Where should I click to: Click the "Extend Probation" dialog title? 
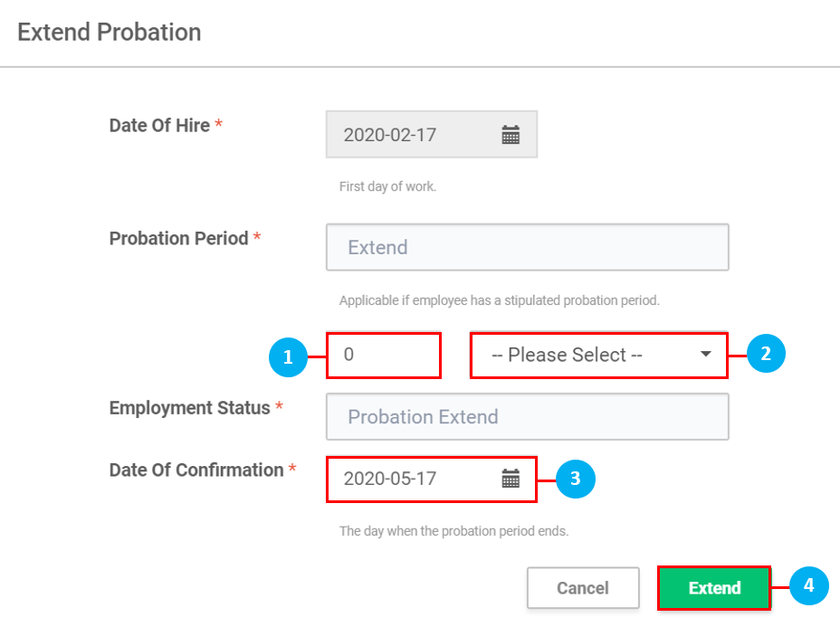[110, 33]
